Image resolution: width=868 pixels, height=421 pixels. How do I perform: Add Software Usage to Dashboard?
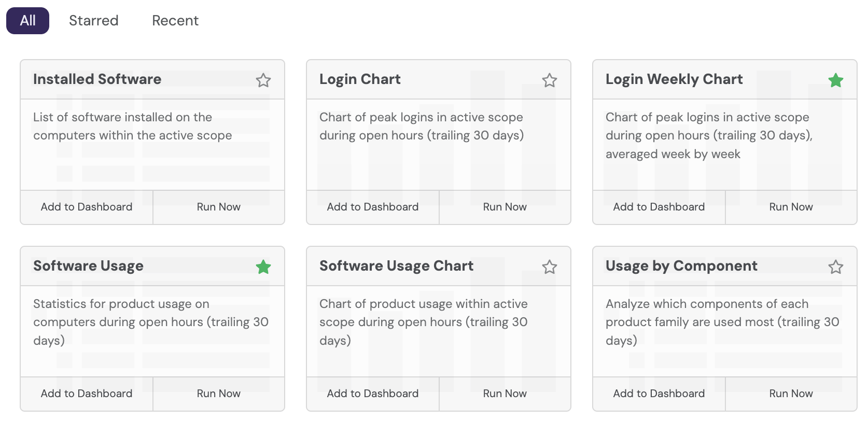coord(87,394)
